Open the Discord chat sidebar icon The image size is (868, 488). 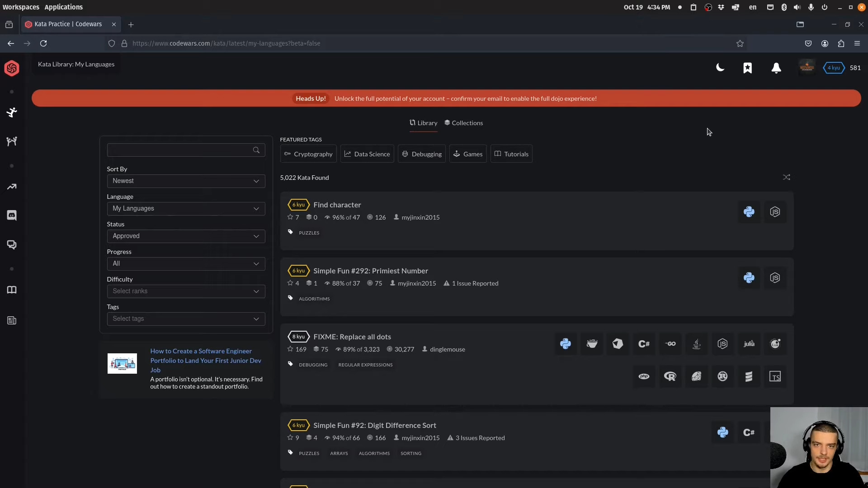12,216
